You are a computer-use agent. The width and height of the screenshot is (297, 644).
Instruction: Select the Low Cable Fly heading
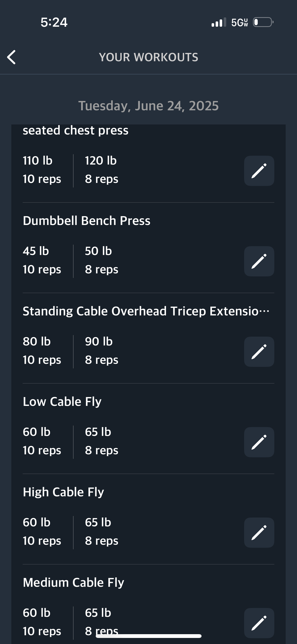[x=62, y=402]
